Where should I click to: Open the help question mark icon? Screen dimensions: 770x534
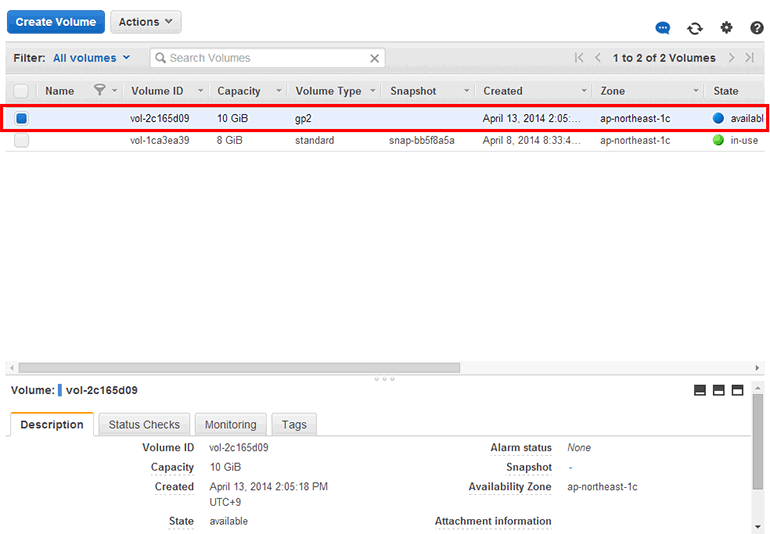tap(757, 28)
